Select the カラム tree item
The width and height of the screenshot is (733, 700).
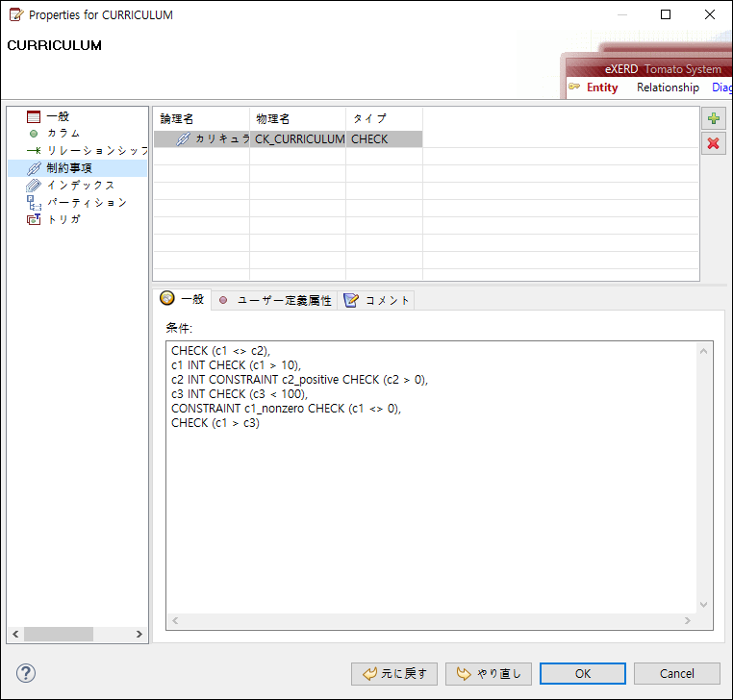[63, 134]
